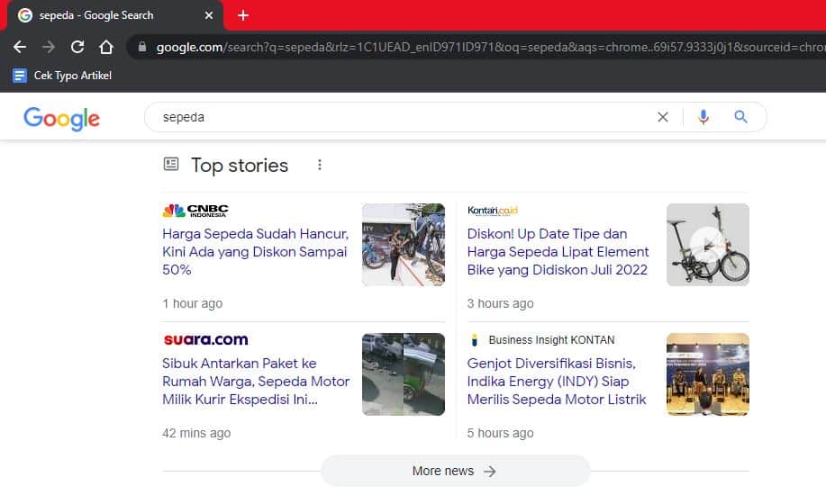The width and height of the screenshot is (826, 504).
Task: Open the Kontan.co.id source logo
Action: 493,211
